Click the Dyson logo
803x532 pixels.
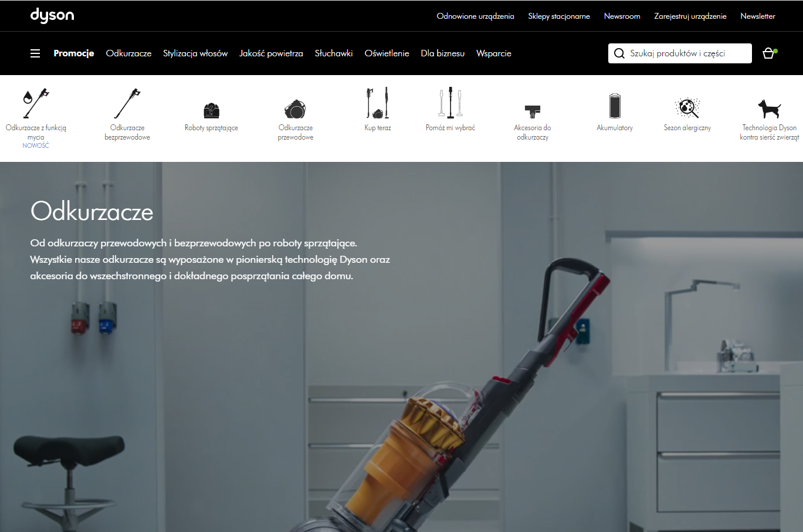[x=52, y=15]
